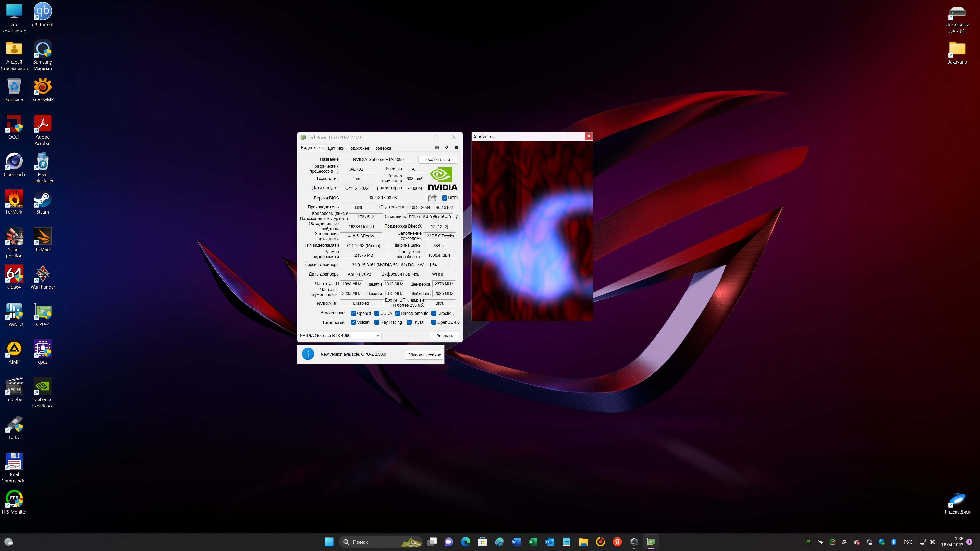Viewport: 980px width, 551px height.
Task: Click the refresh icon in GPU-Z
Action: click(x=447, y=147)
